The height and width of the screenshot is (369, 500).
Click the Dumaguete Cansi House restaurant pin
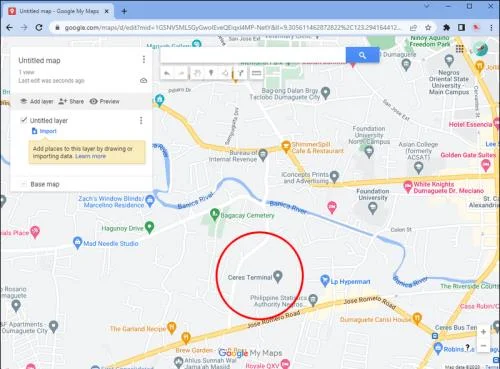pos(417,318)
